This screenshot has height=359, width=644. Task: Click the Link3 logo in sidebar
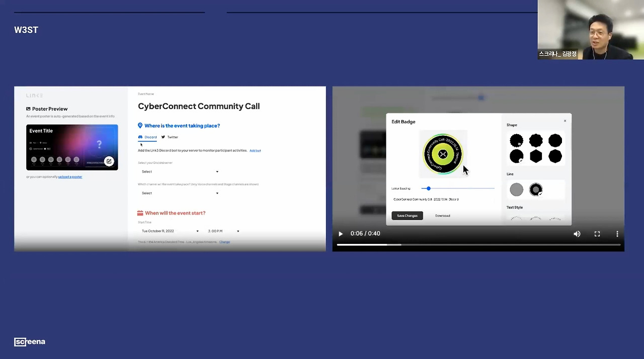pos(35,96)
